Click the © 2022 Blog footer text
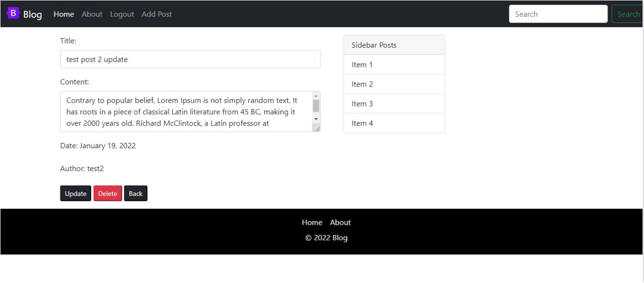 [327, 238]
